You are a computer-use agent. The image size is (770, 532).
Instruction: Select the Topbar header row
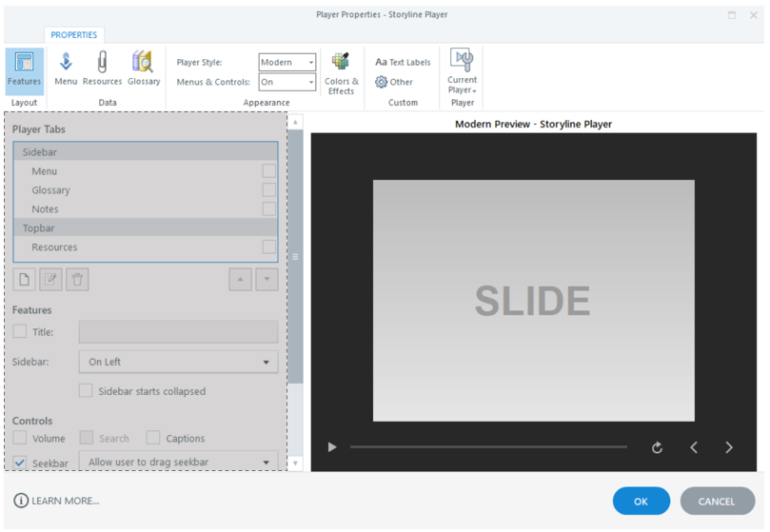[x=146, y=227]
